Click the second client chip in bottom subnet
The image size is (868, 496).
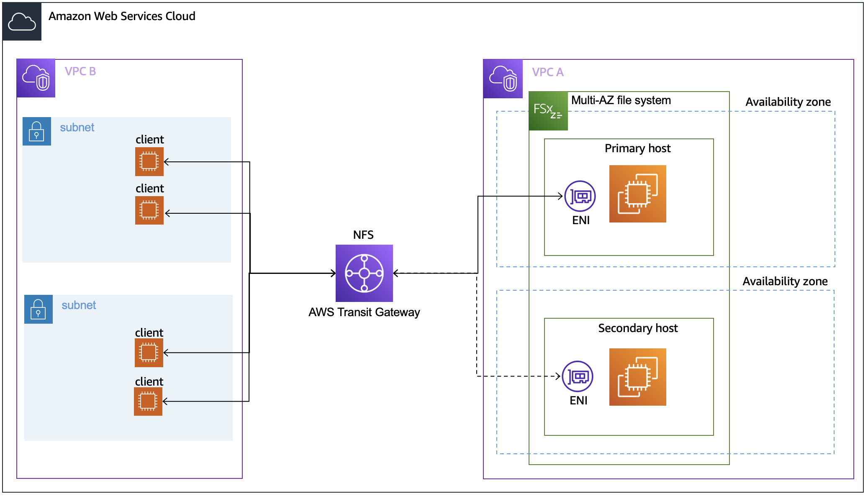(x=148, y=401)
